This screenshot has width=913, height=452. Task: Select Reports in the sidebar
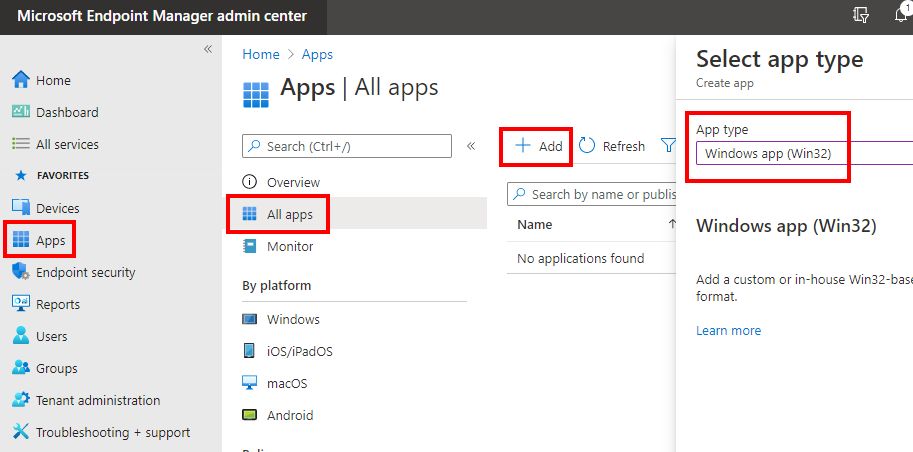[x=58, y=305]
